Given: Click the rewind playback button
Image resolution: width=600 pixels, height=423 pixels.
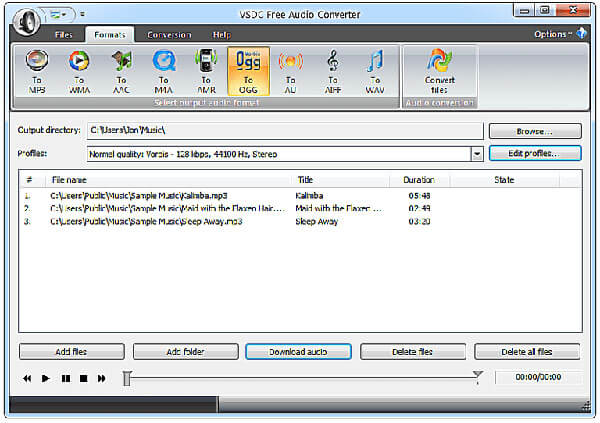Looking at the screenshot, I should (x=27, y=379).
